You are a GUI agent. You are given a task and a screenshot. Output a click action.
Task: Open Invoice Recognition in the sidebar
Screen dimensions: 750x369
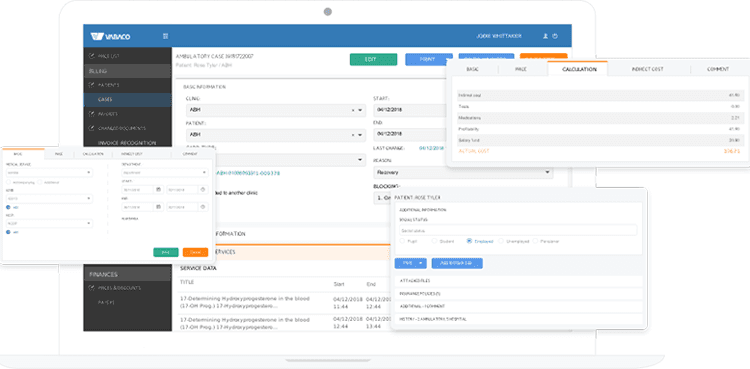[x=127, y=143]
